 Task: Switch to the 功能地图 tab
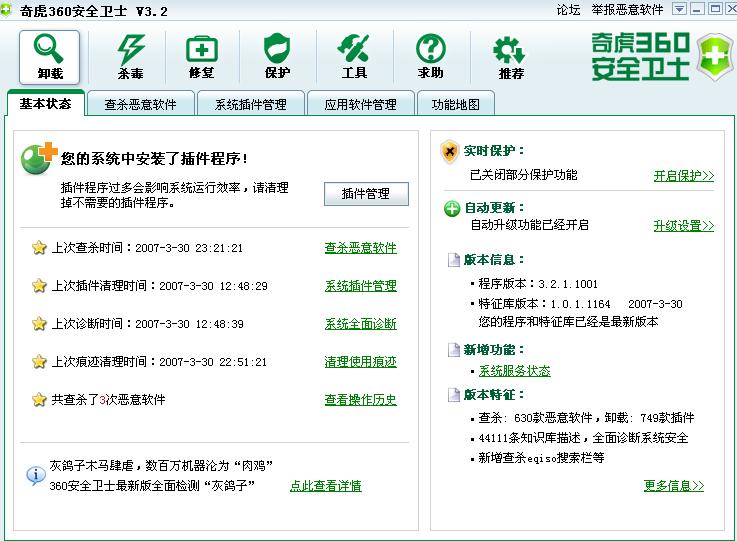pos(455,104)
